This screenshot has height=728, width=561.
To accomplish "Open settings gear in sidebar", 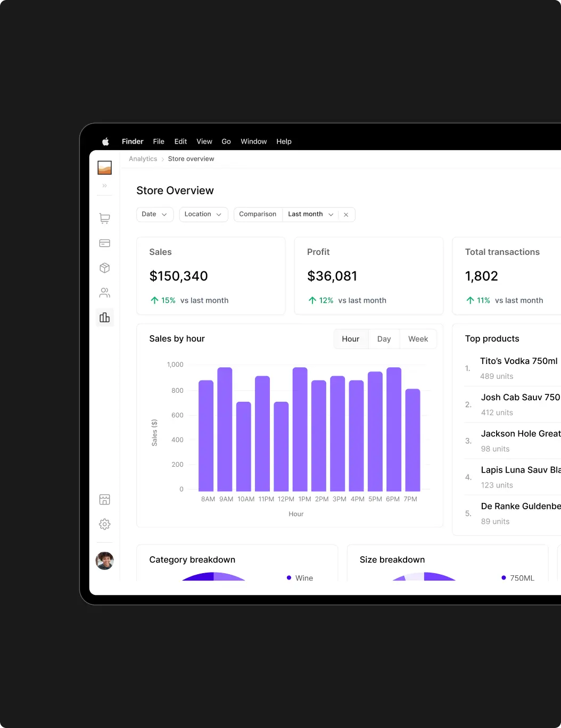I will tap(105, 524).
